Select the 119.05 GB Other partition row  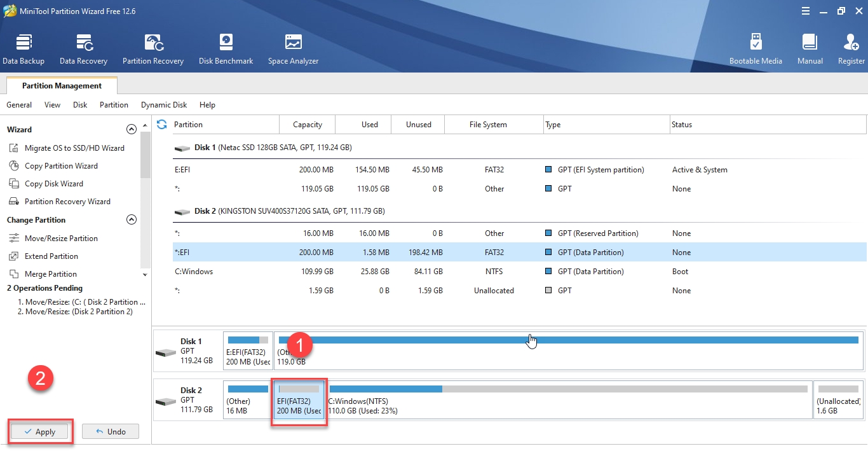[519, 189]
